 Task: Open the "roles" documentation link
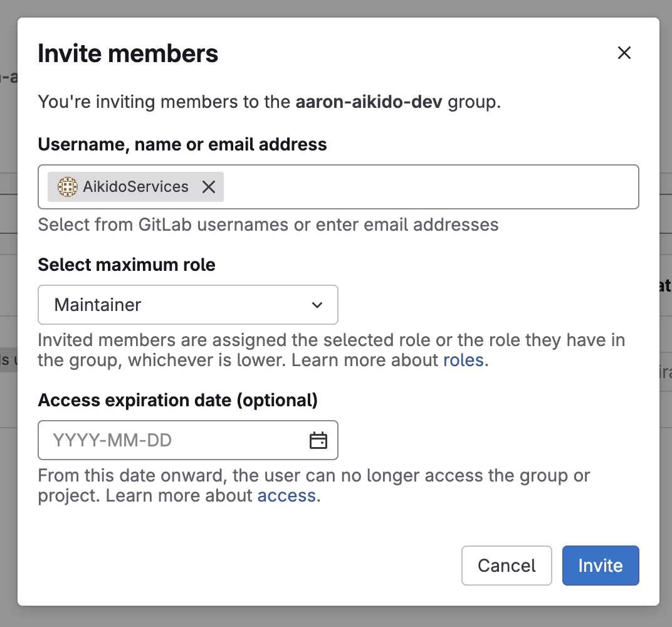[x=463, y=360]
